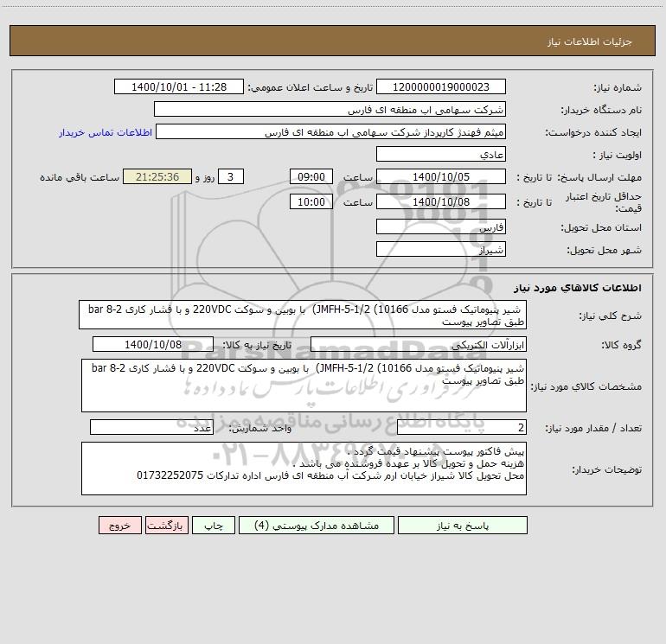
Task: Click the validity time field 10:00
Action: pyautogui.click(x=311, y=201)
